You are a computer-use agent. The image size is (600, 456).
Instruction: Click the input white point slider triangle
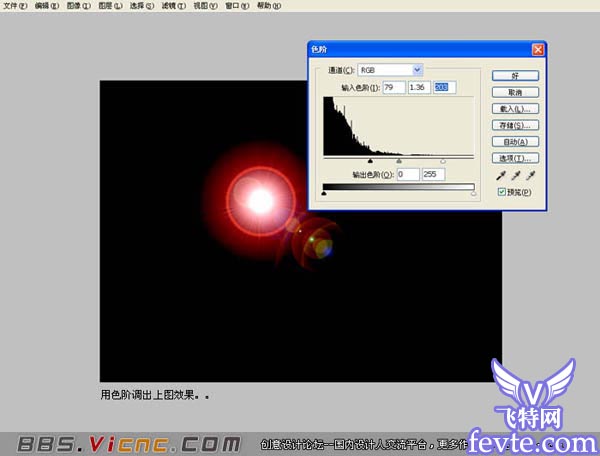coord(443,160)
